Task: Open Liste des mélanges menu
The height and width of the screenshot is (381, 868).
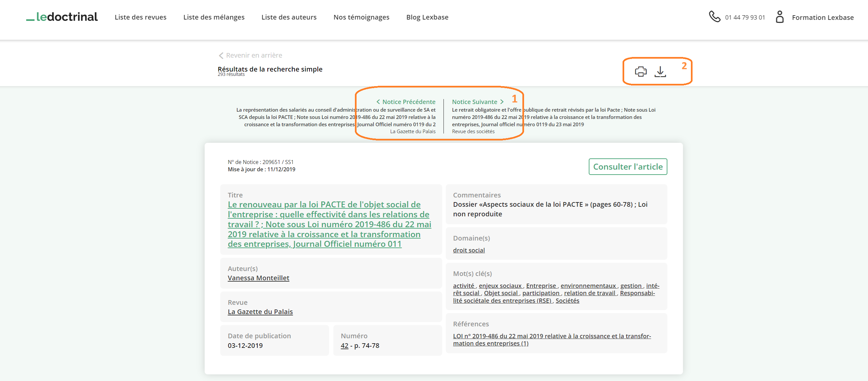Action: point(214,17)
